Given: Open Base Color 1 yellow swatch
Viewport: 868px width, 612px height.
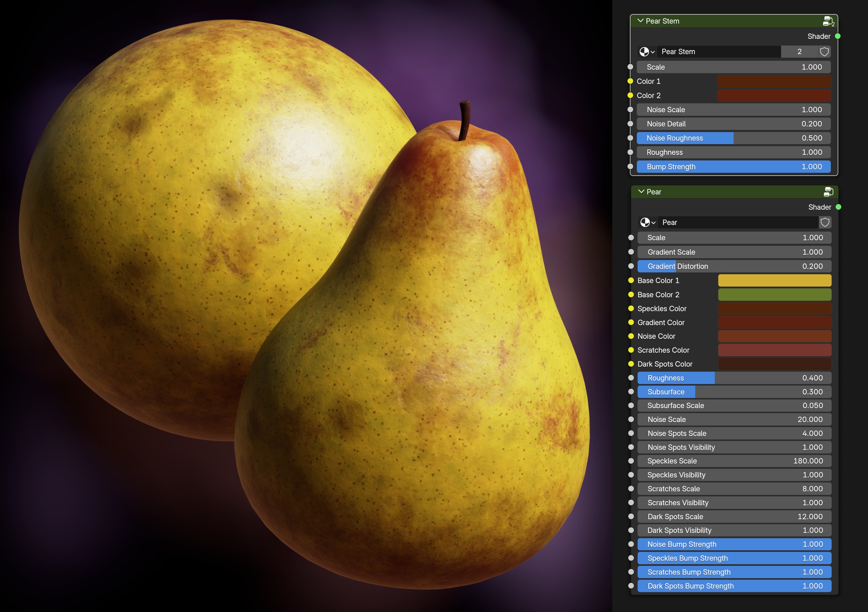Looking at the screenshot, I should coord(774,280).
